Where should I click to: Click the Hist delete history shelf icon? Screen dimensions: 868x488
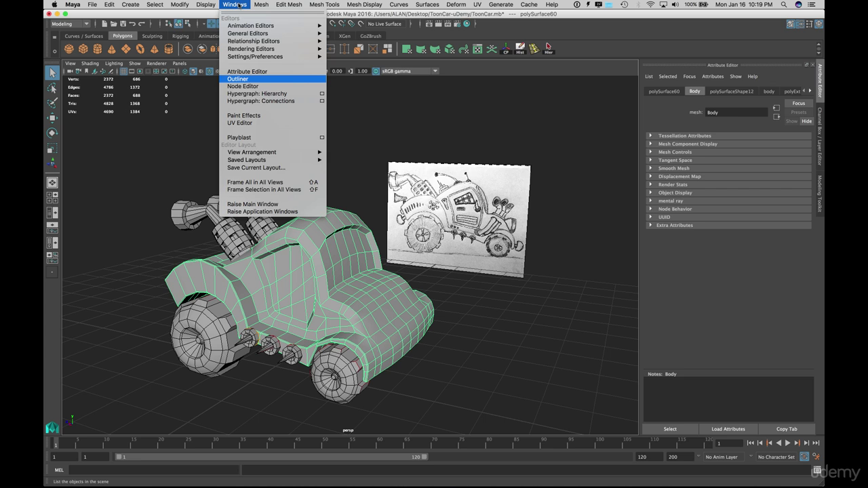point(520,49)
